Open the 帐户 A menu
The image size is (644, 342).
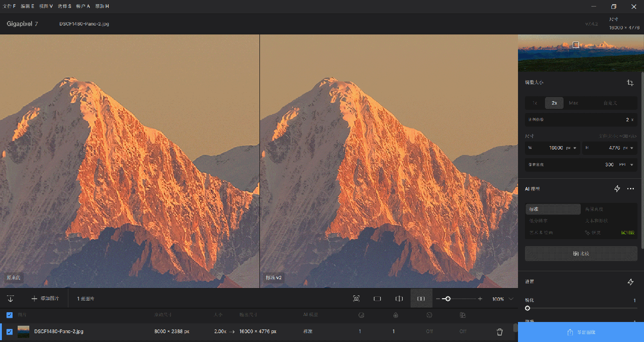[83, 7]
